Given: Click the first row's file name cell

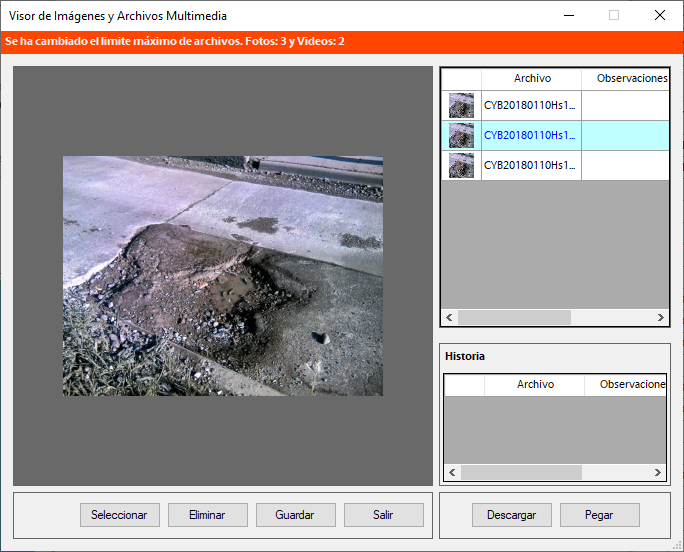Looking at the screenshot, I should pos(530,105).
